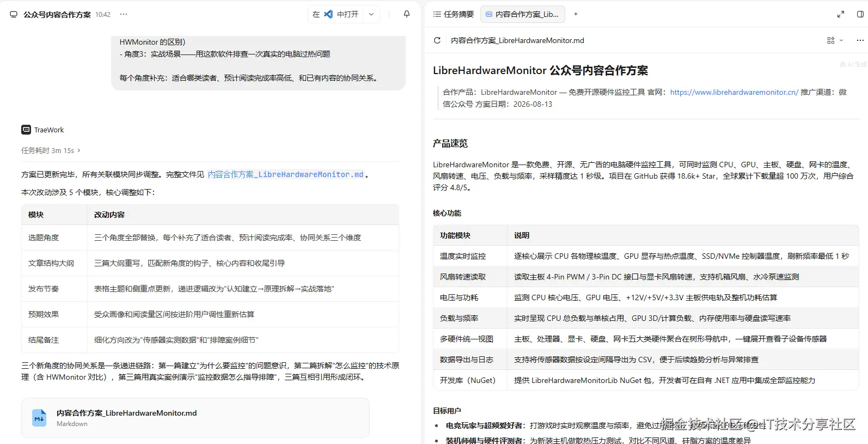
Task: Open the view mode grid dropdown
Action: click(835, 40)
